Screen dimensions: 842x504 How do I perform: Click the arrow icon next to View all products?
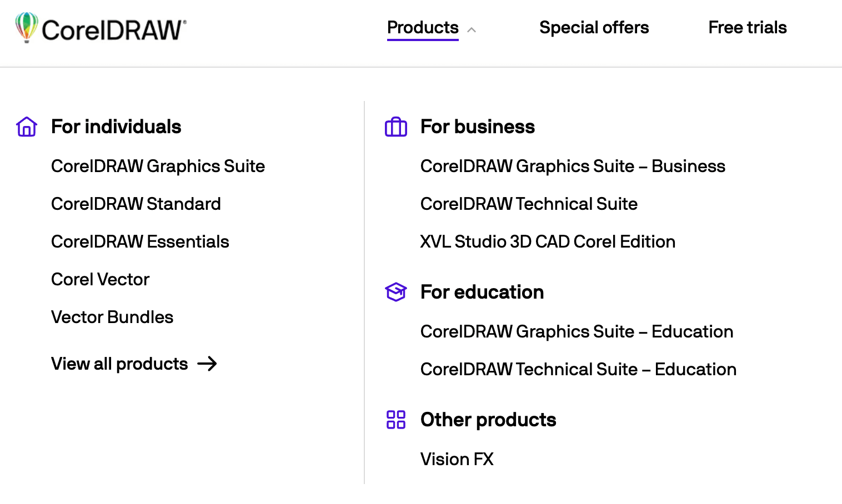click(x=208, y=364)
